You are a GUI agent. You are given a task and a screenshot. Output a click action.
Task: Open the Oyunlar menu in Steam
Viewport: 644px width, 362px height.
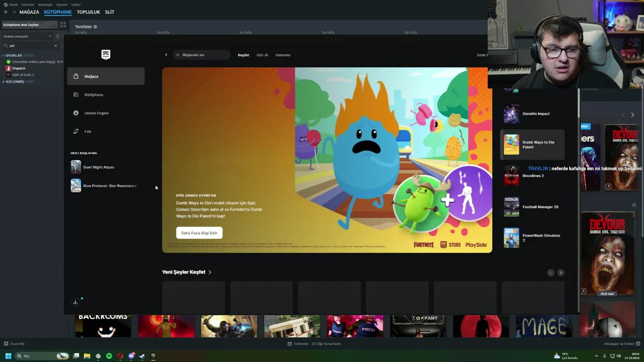point(62,5)
